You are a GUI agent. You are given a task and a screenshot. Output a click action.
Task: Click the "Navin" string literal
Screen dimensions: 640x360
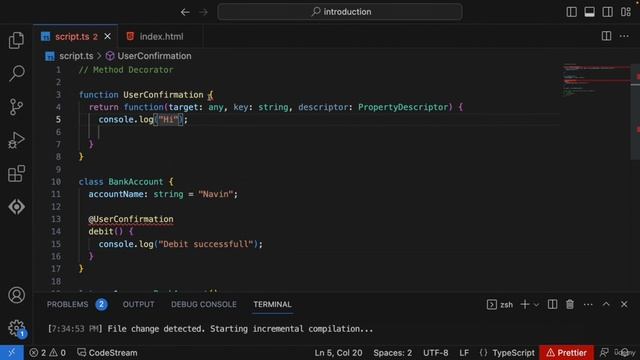[x=216, y=194]
